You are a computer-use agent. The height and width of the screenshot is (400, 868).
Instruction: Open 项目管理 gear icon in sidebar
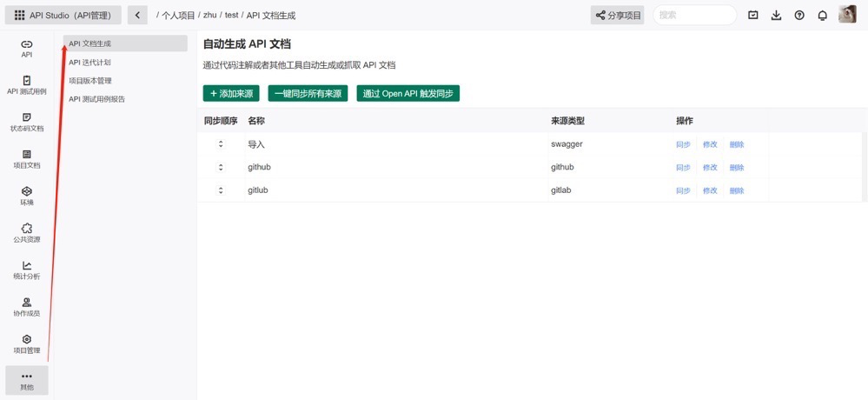pos(26,344)
